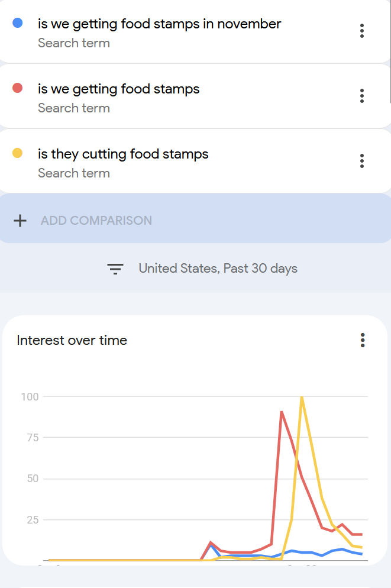This screenshot has width=391, height=588.
Task: Click the 100 label on chart axis
Action: (x=30, y=396)
